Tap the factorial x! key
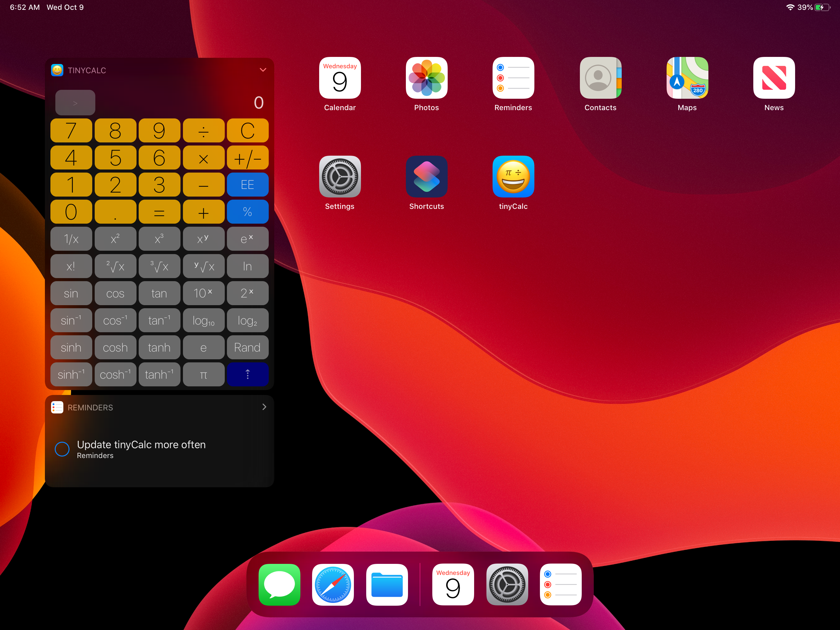Viewport: 840px width, 630px height. pos(71,266)
